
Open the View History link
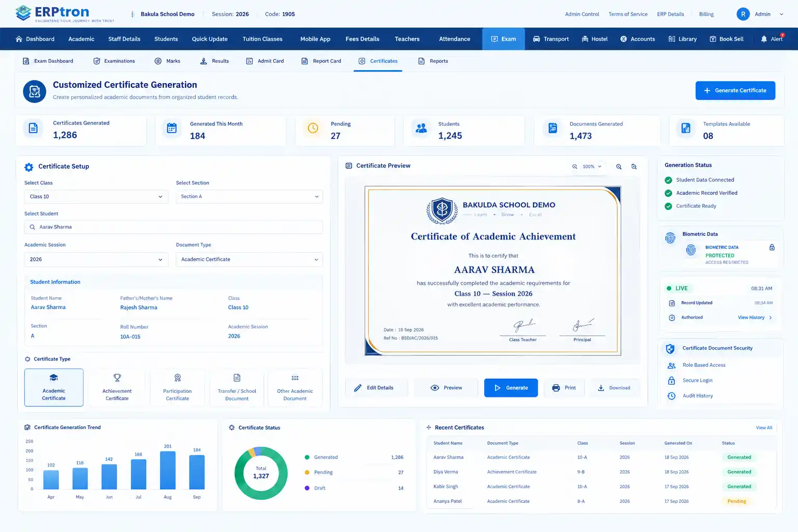coord(755,317)
